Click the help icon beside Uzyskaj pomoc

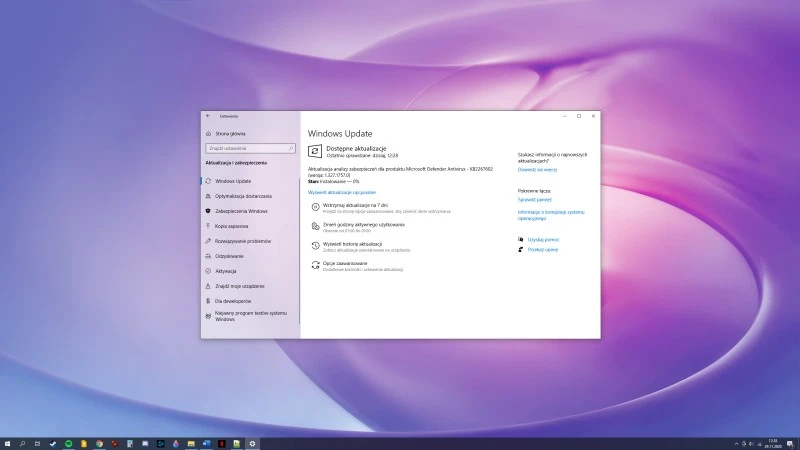(x=520, y=239)
